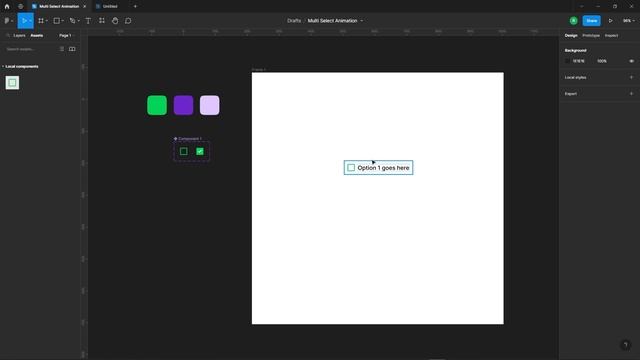Image resolution: width=640 pixels, height=360 pixels.
Task: Present the prototype with play icon
Action: [611, 20]
